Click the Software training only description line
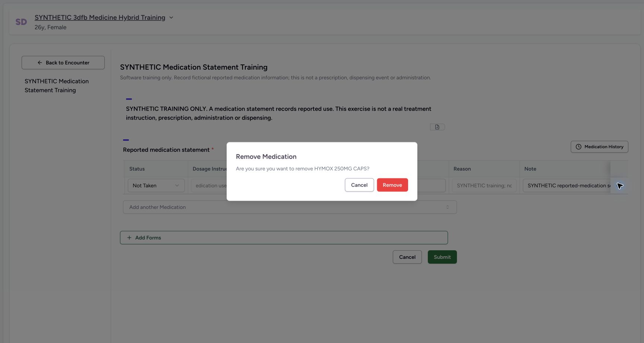 275,78
